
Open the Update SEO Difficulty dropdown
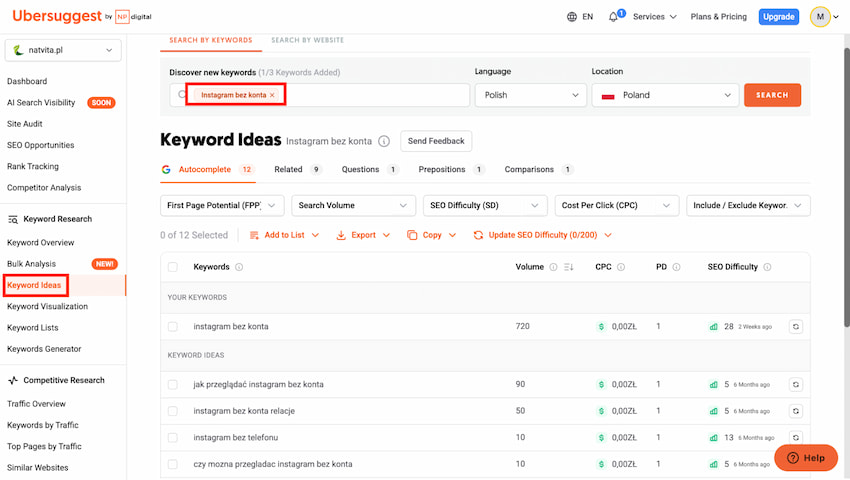click(x=542, y=235)
